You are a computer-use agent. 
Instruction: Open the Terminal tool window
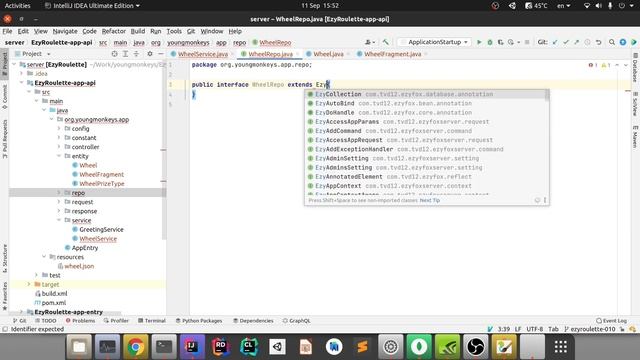(x=152, y=321)
